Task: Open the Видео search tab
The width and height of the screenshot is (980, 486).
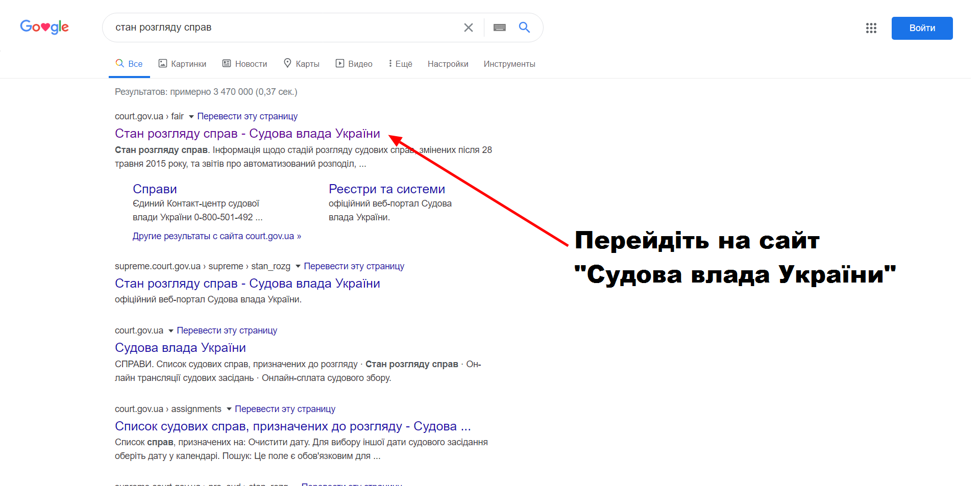Action: point(354,64)
